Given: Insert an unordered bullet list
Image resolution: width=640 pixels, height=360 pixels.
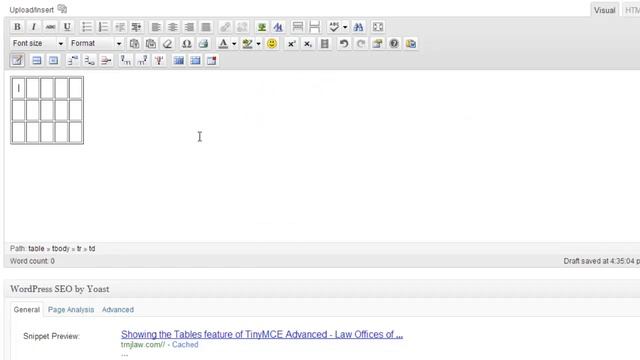Looking at the screenshot, I should [x=87, y=27].
